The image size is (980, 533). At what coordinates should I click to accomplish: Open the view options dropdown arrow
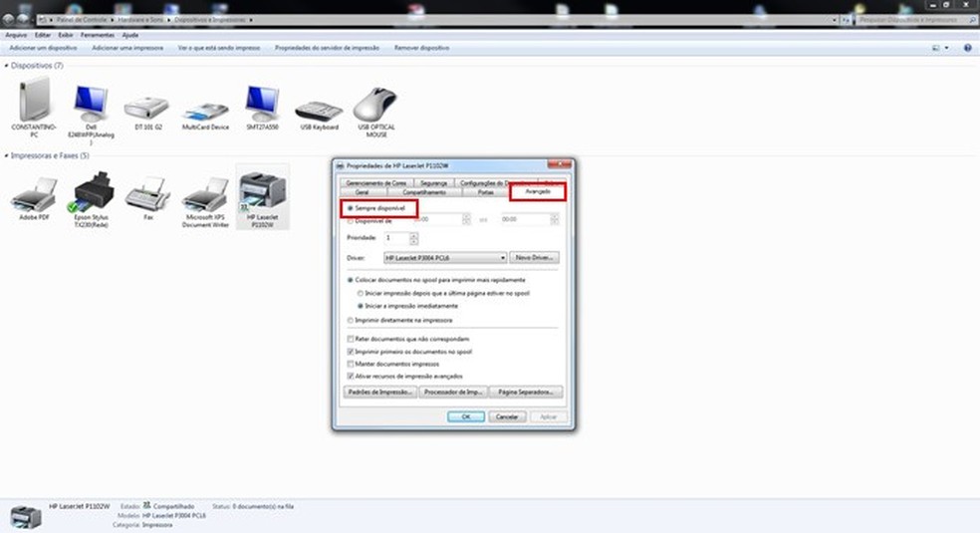(x=946, y=48)
